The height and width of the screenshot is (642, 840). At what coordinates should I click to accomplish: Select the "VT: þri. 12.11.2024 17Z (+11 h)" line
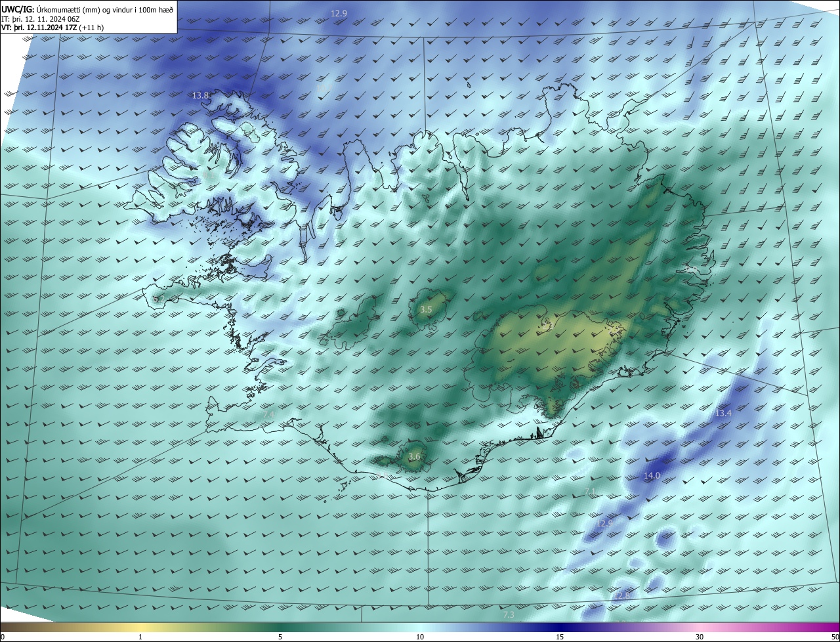pos(52,28)
